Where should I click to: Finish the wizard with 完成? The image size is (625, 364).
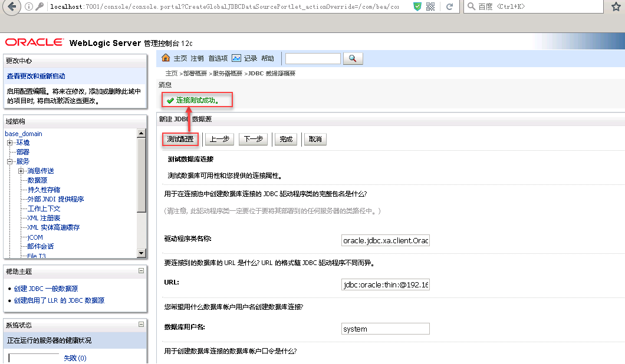[x=286, y=139]
